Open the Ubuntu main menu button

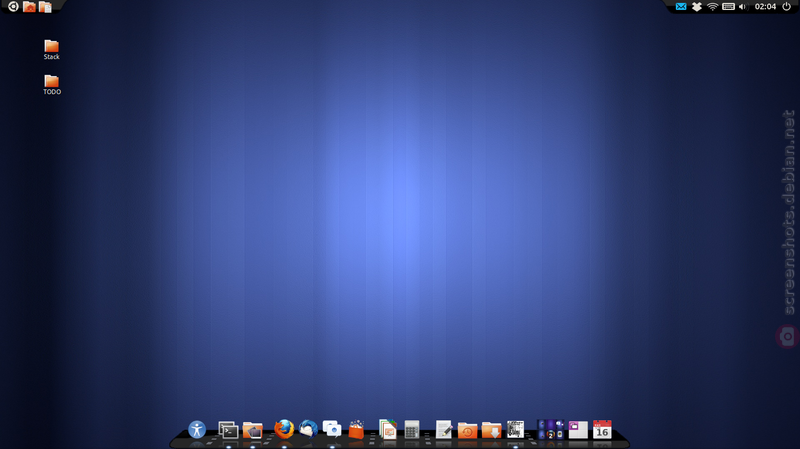tap(13, 7)
